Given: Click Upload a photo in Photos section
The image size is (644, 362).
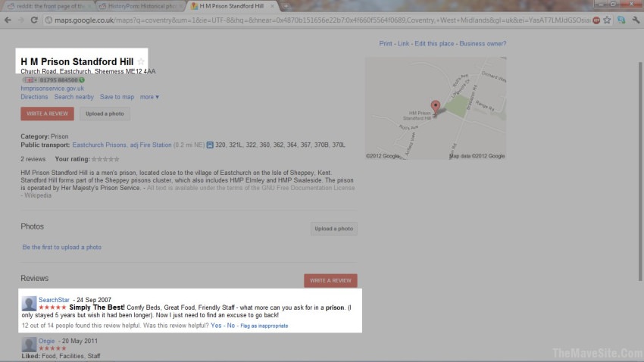Looking at the screenshot, I should coord(334,229).
